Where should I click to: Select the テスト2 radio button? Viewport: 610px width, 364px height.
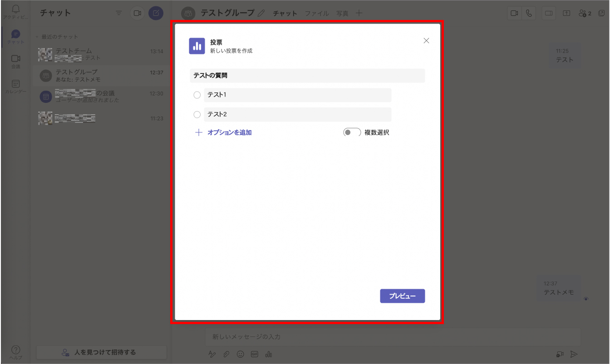tap(197, 115)
